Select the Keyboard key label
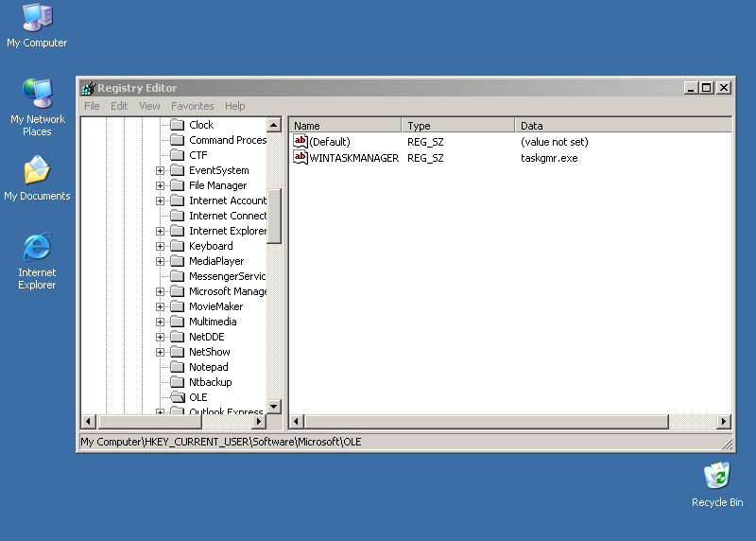Screen dimensions: 756x541 click(211, 246)
